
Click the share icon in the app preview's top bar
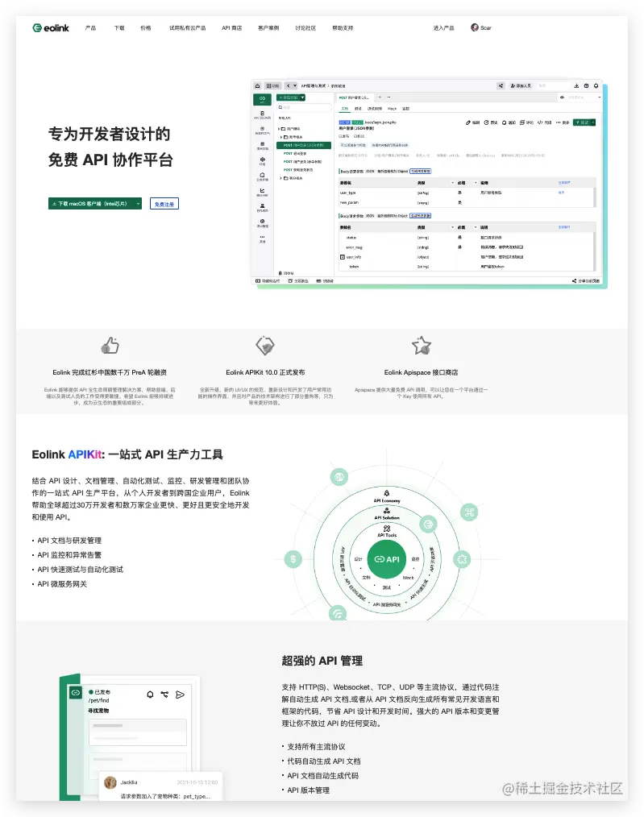501,86
